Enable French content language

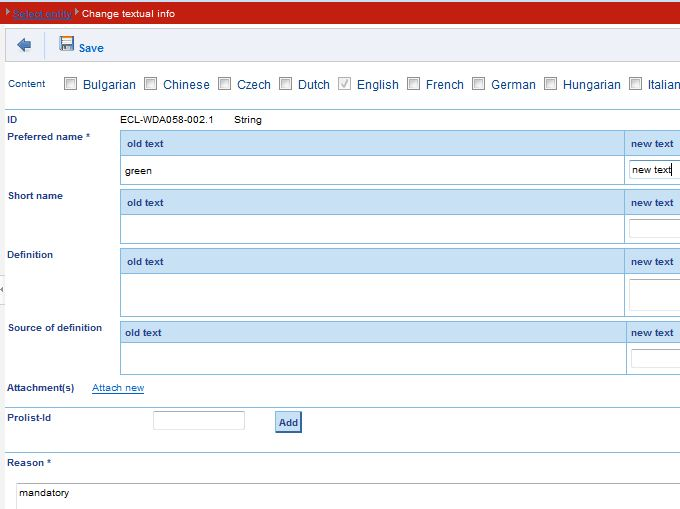(414, 84)
